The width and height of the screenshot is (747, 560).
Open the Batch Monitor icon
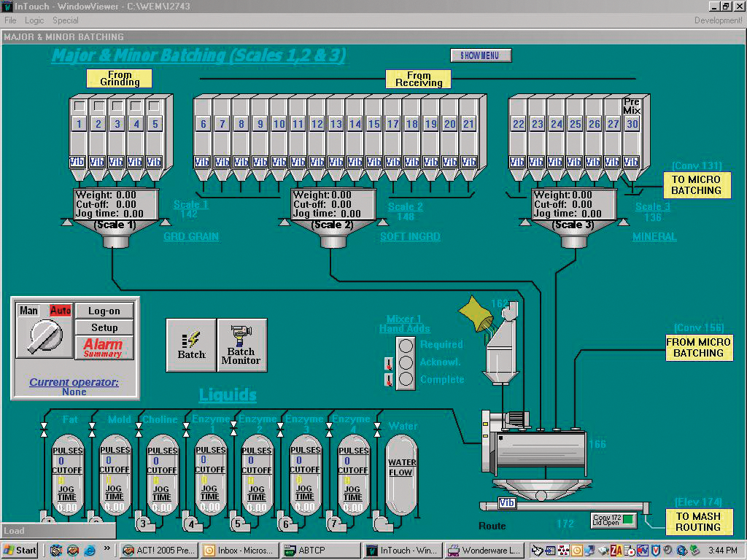pyautogui.click(x=241, y=344)
